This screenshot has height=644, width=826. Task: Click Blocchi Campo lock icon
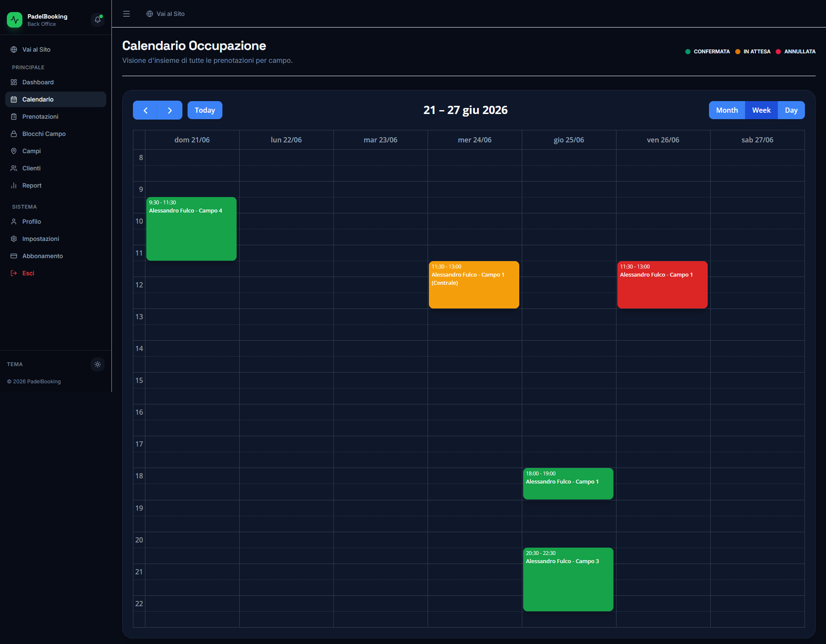click(14, 134)
